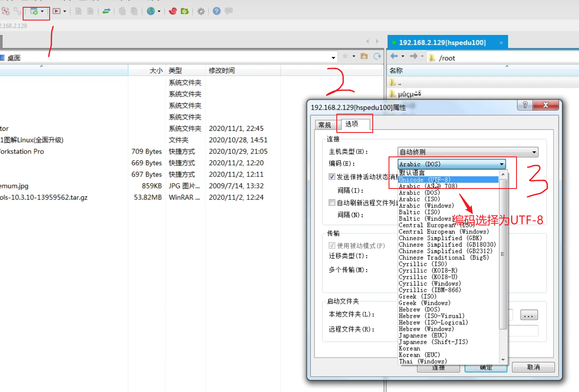Toggle 发送保持活动状态消息 checkbox

point(332,177)
